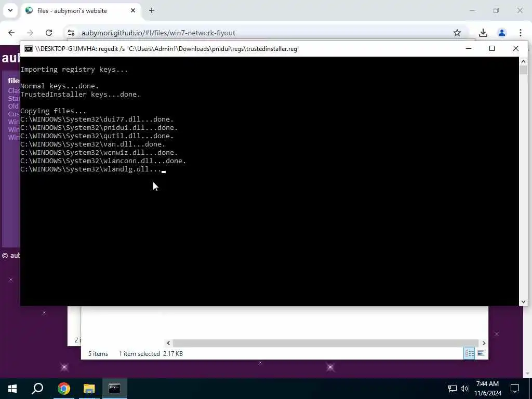The height and width of the screenshot is (399, 532).
Task: View site information icon in address bar
Action: [71, 33]
